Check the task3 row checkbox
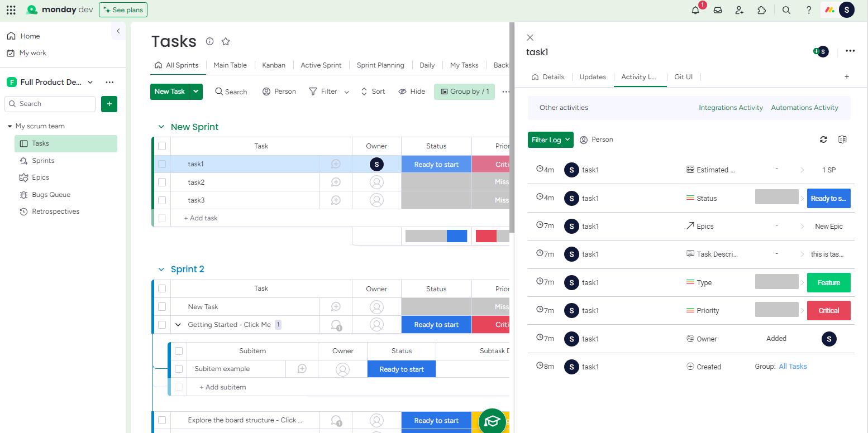The height and width of the screenshot is (433, 868). pyautogui.click(x=162, y=200)
